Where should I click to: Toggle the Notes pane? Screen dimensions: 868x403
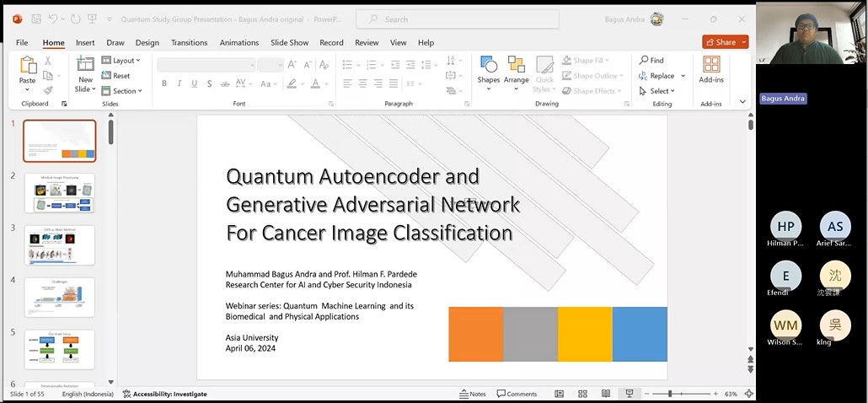473,394
